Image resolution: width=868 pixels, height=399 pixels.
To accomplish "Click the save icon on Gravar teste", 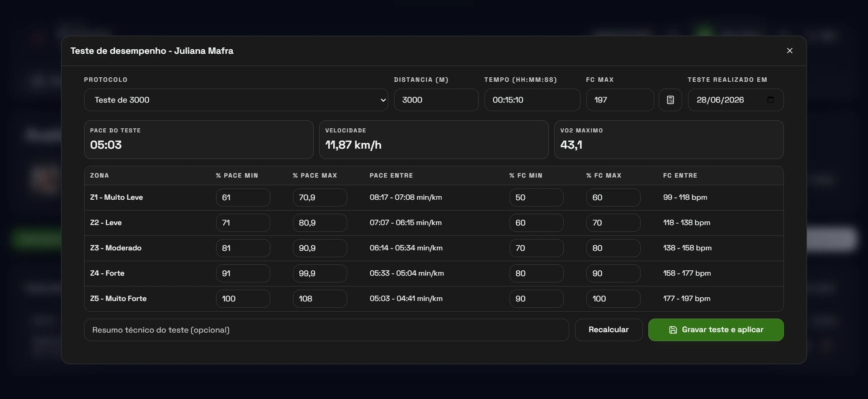I will 673,330.
